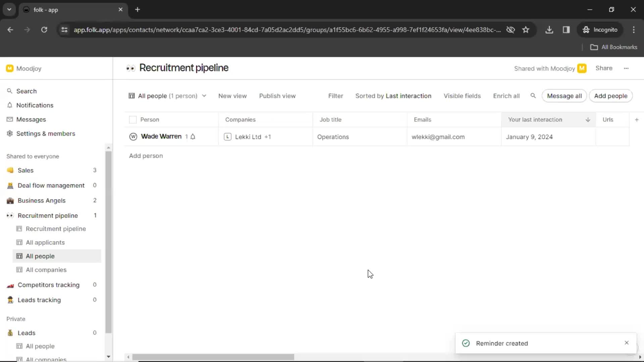Click the reminder bell next to Wade Warren
The width and height of the screenshot is (644, 362).
pos(193,137)
